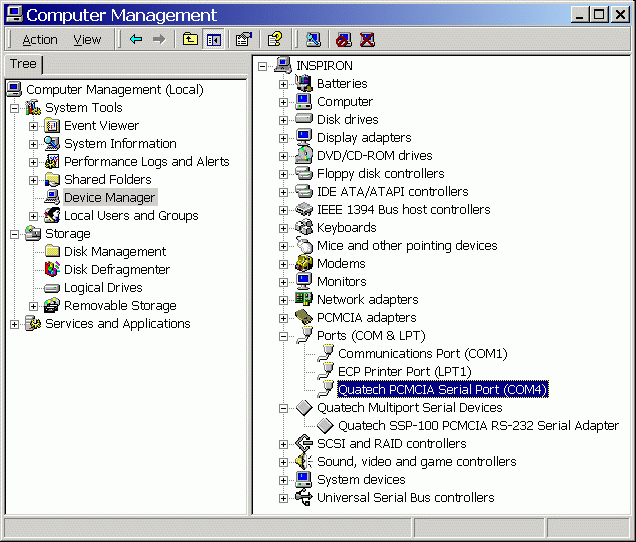Maximize the Computer Management window

599,15
